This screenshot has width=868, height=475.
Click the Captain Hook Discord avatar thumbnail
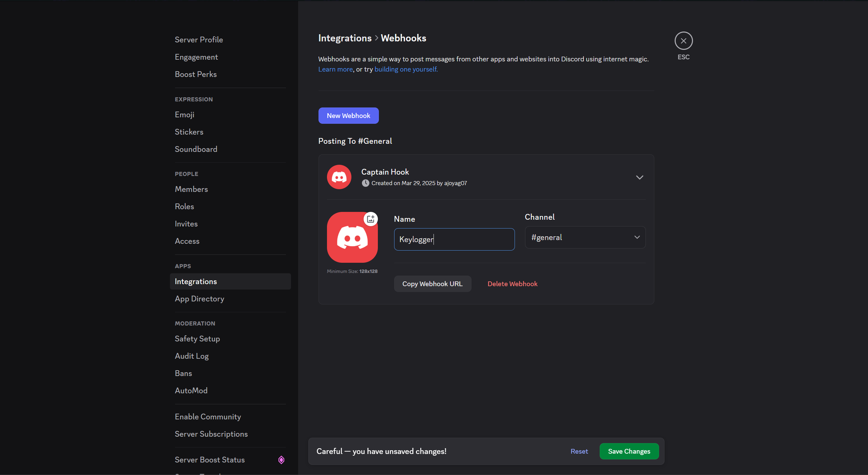339,177
